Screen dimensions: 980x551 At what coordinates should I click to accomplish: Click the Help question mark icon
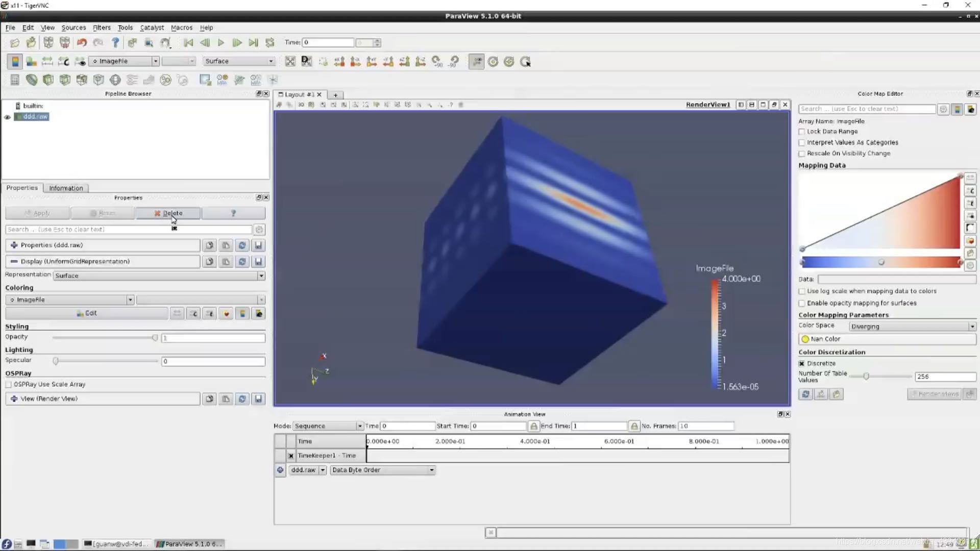coord(115,43)
